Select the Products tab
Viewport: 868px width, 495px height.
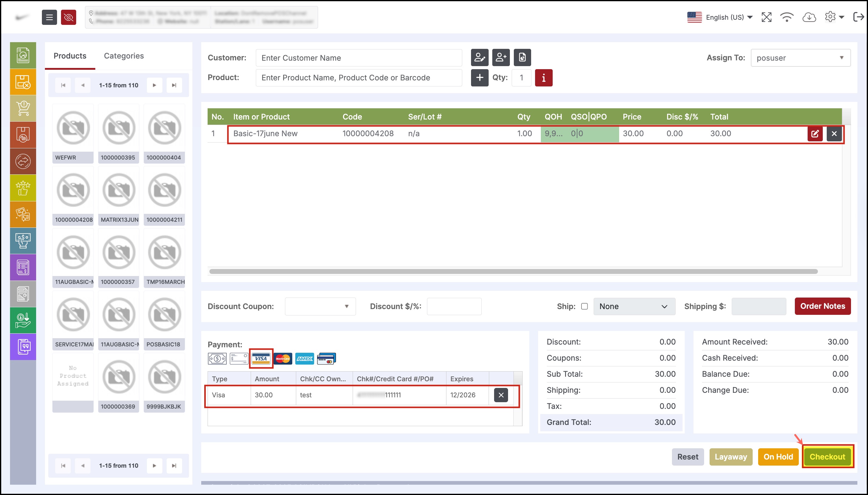(70, 56)
